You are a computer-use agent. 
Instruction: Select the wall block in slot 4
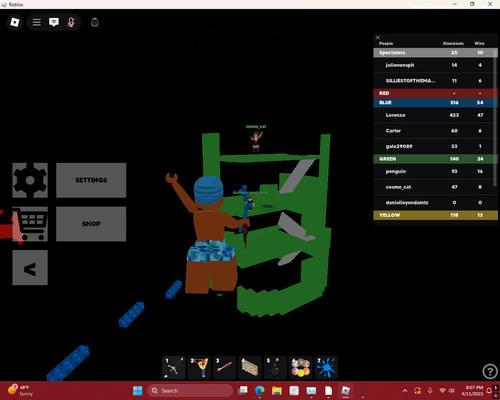pyautogui.click(x=250, y=367)
